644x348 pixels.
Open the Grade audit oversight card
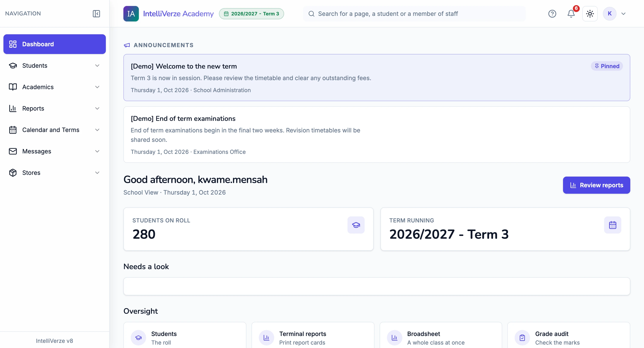(569, 335)
